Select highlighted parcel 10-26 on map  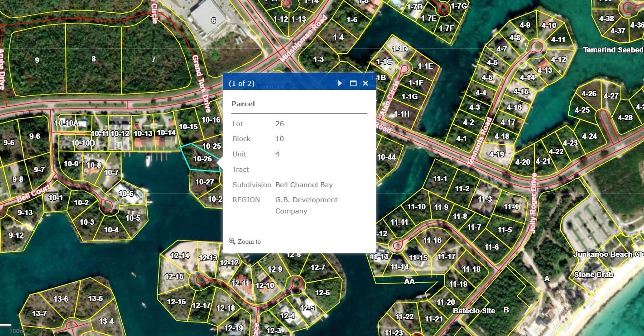202,159
